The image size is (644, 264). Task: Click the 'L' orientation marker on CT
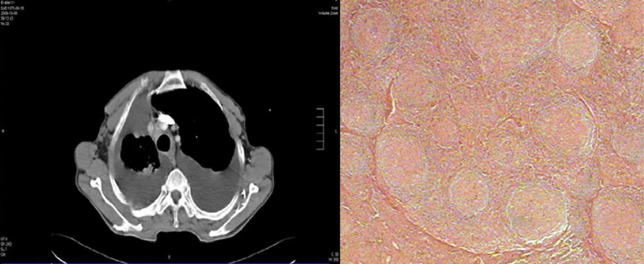336,132
